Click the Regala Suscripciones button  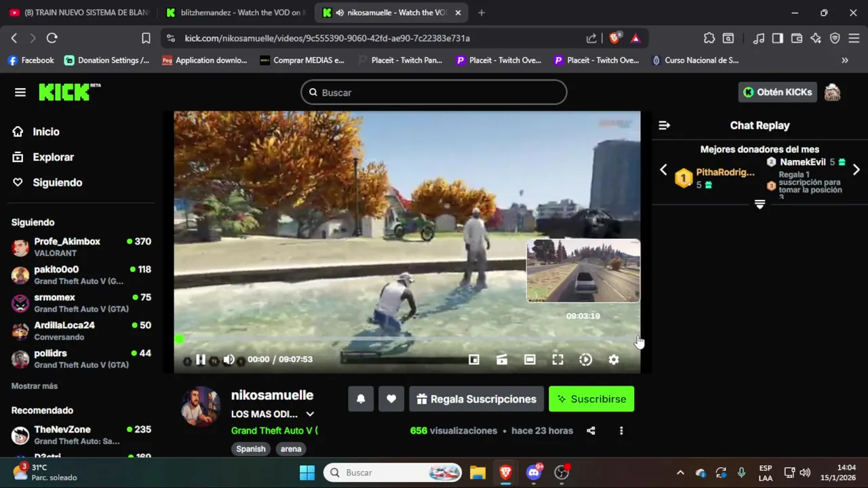[x=477, y=399]
